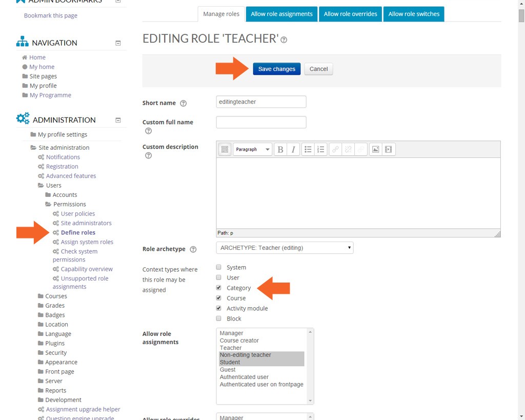This screenshot has width=525, height=420.
Task: Open Assign system roles link
Action: (87, 242)
